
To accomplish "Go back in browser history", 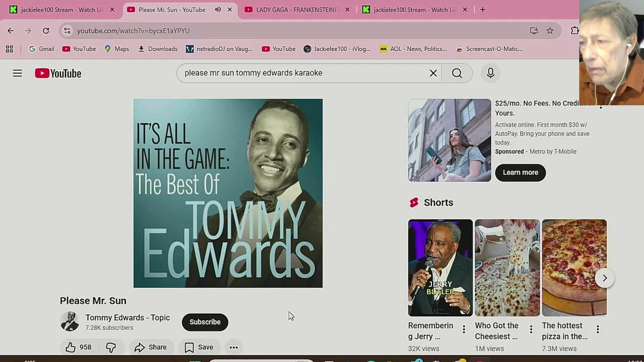I will click(11, 31).
